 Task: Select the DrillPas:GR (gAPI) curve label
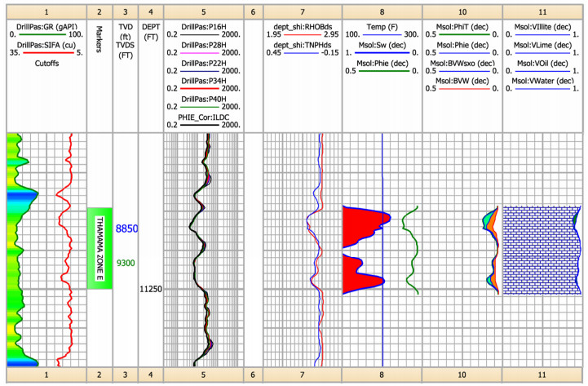[x=46, y=27]
